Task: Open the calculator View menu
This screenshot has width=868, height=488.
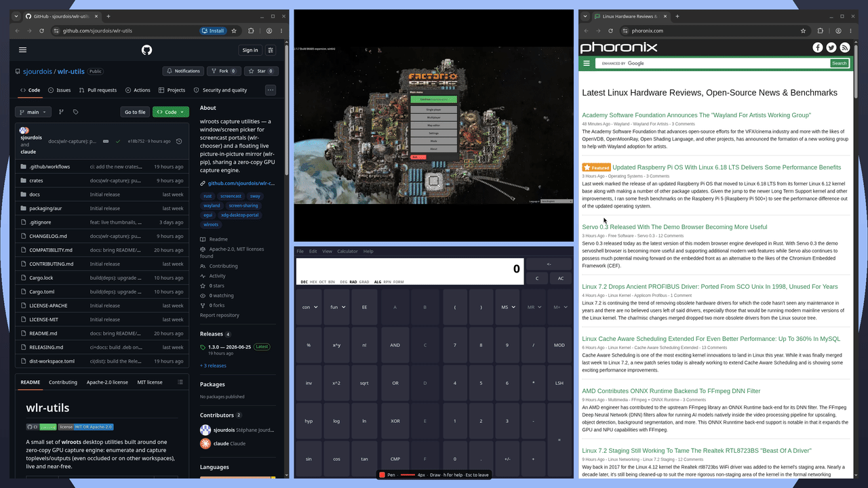Action: (x=328, y=251)
